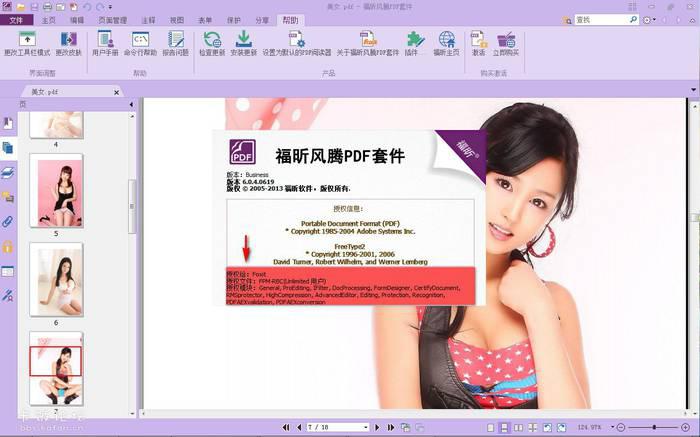Set as default PDF reader icon

[x=296, y=39]
